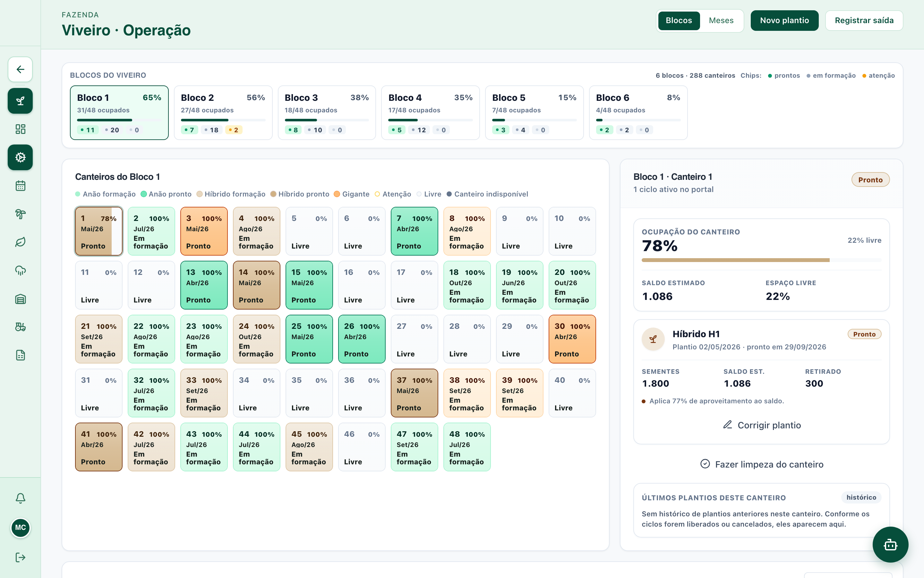Select the Bloco 5 card
The width and height of the screenshot is (924, 578).
pos(534,113)
